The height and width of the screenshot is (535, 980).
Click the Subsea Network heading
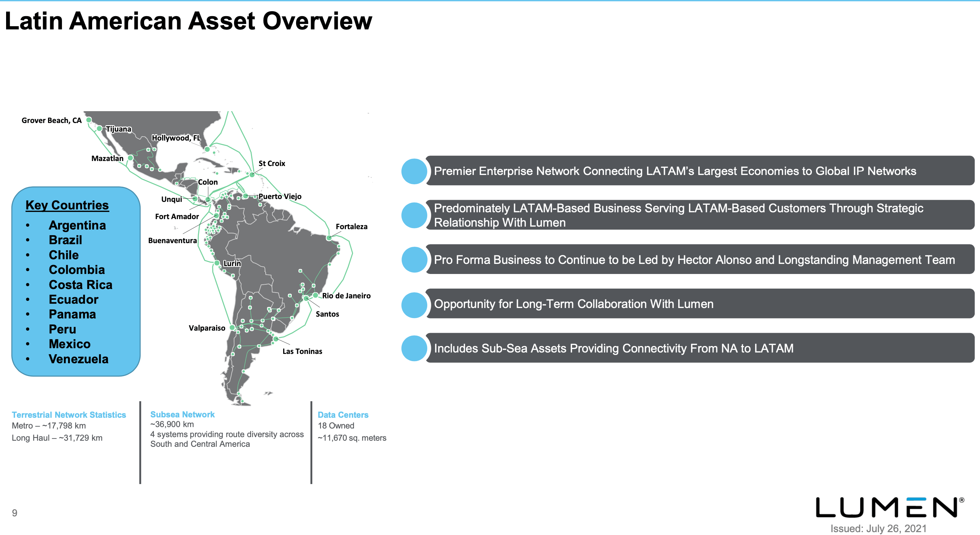pyautogui.click(x=182, y=415)
